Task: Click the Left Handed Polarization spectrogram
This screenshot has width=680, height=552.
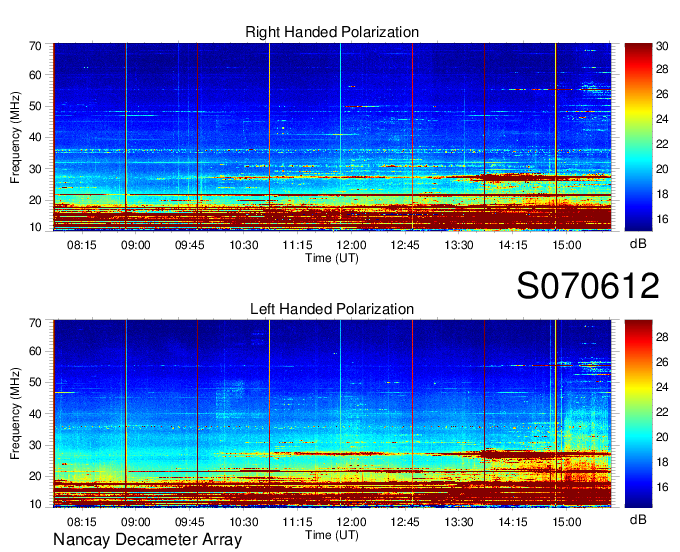Action: 332,414
